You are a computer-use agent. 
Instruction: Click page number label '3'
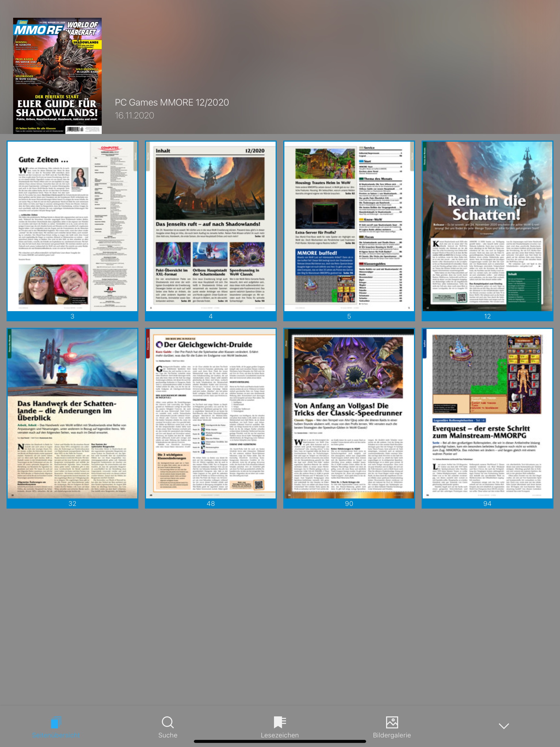tap(72, 316)
